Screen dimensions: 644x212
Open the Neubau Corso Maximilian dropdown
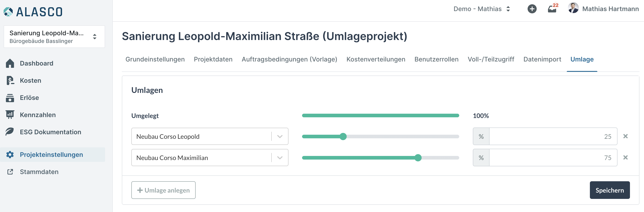280,158
